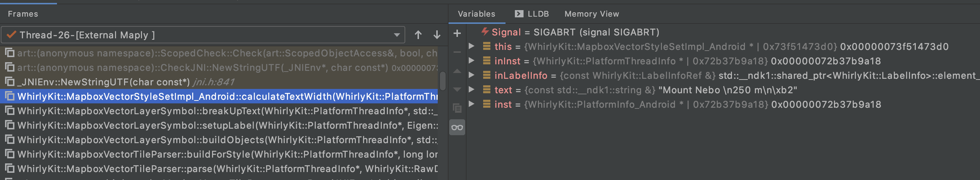Select the Frames panel header
980x180 pixels.
[23, 14]
